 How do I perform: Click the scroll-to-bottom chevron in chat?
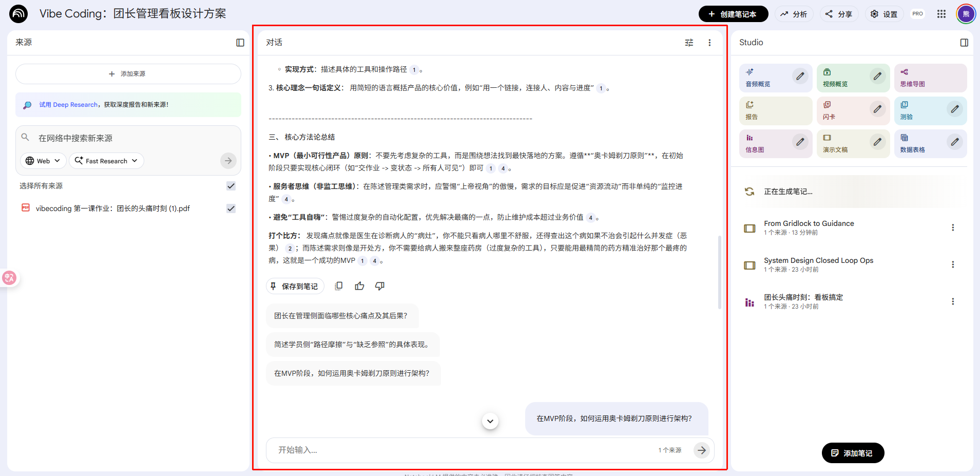pos(490,421)
